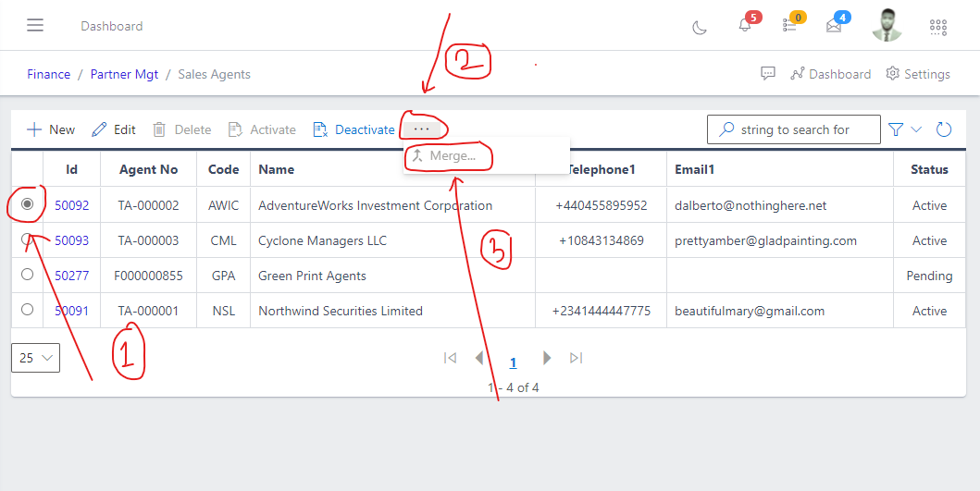Image resolution: width=980 pixels, height=491 pixels.
Task: Click the New button
Action: [51, 129]
